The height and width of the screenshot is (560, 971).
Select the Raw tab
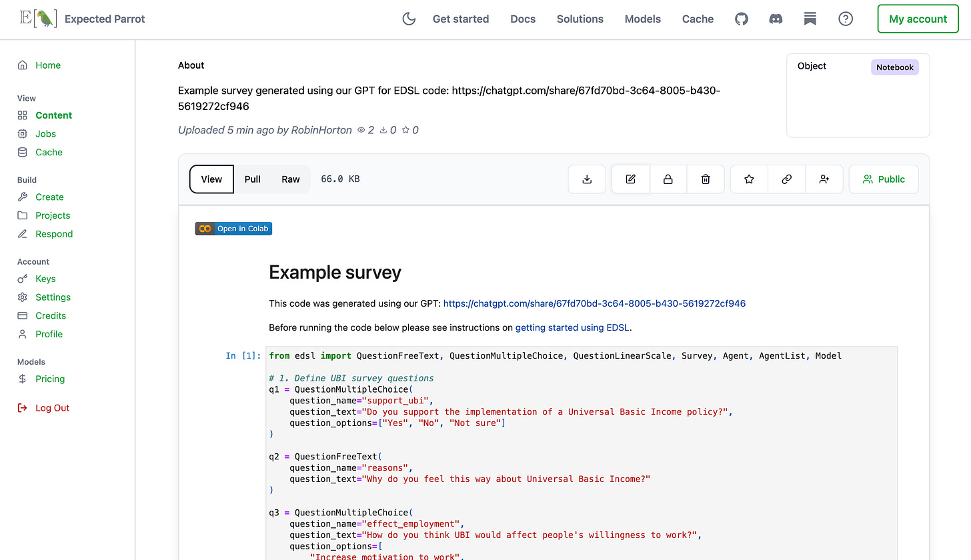pos(291,179)
